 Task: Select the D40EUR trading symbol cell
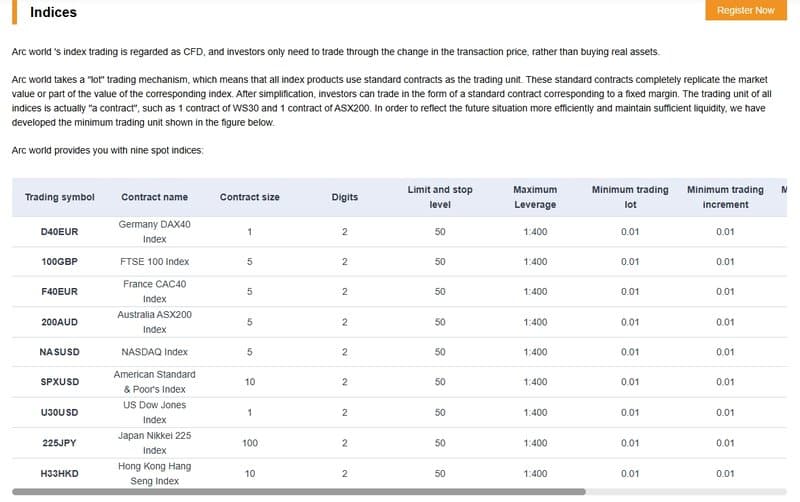point(60,232)
